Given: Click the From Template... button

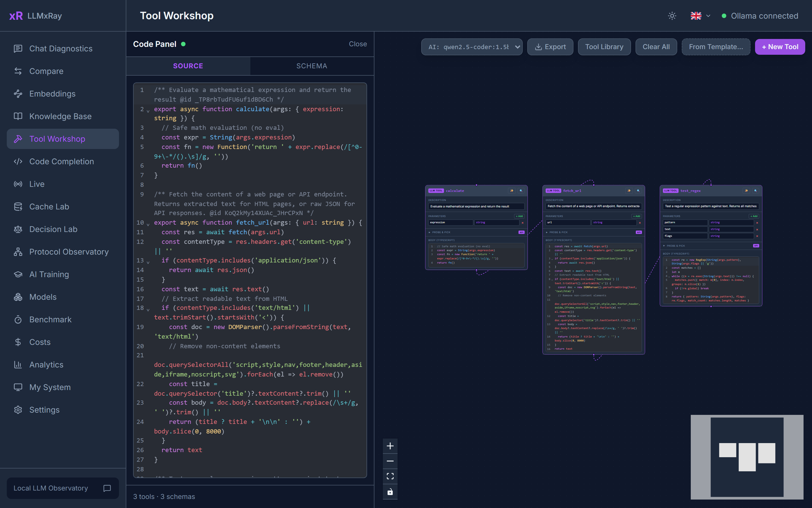Looking at the screenshot, I should point(716,47).
